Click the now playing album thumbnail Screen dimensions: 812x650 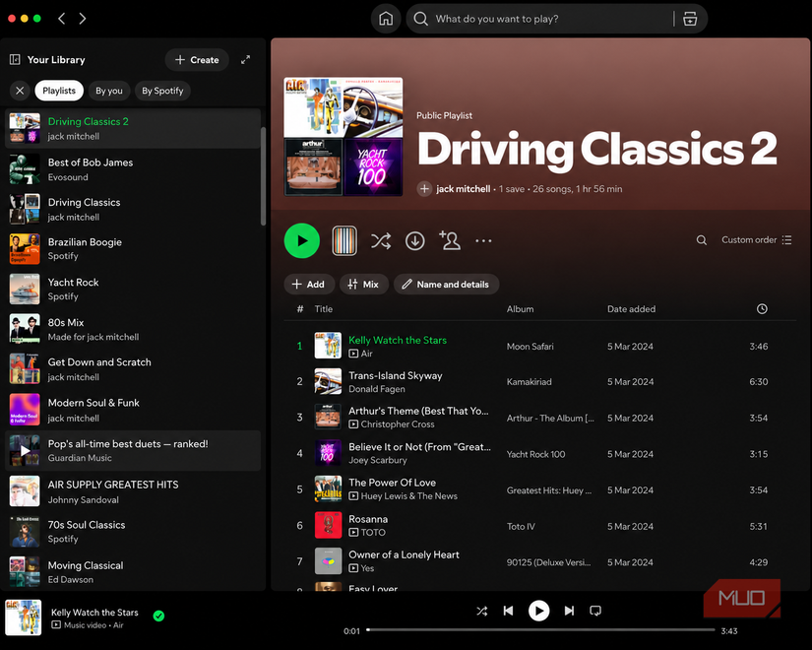24,617
